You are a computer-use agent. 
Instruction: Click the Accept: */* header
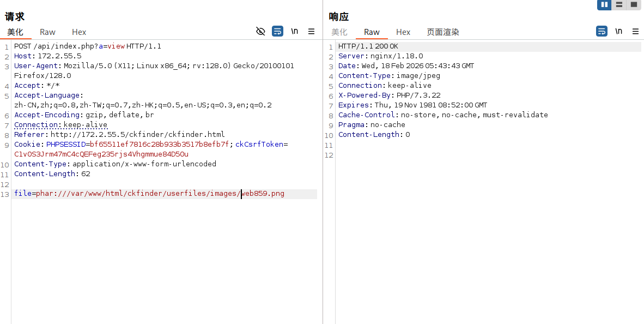coord(37,86)
